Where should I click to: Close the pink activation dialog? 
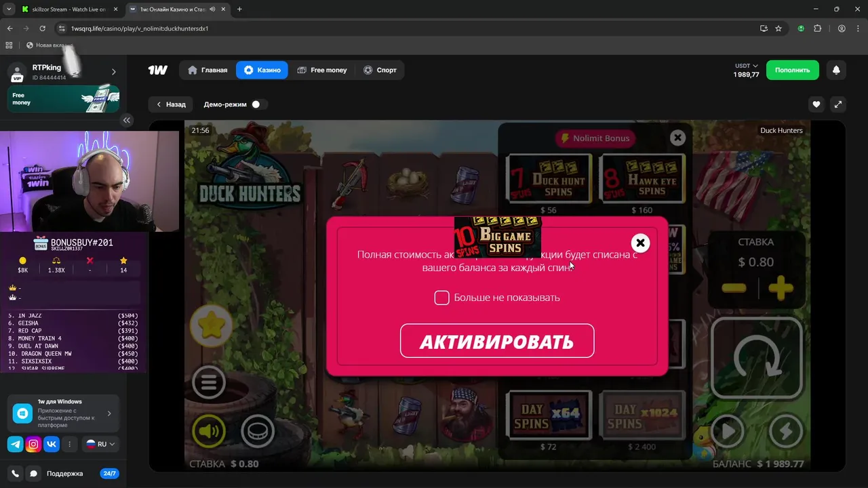[x=640, y=243]
